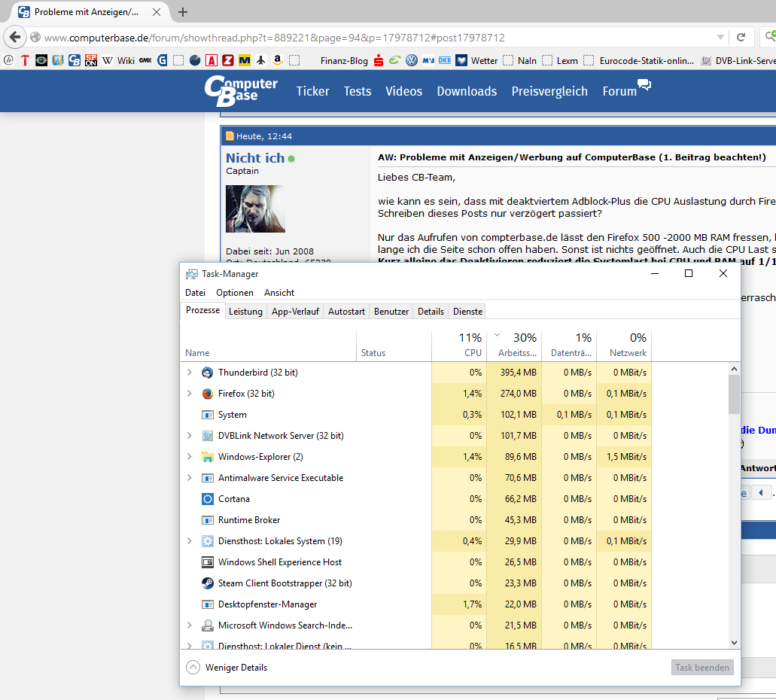
Task: Click the browser back arrow button
Action: pyautogui.click(x=15, y=37)
